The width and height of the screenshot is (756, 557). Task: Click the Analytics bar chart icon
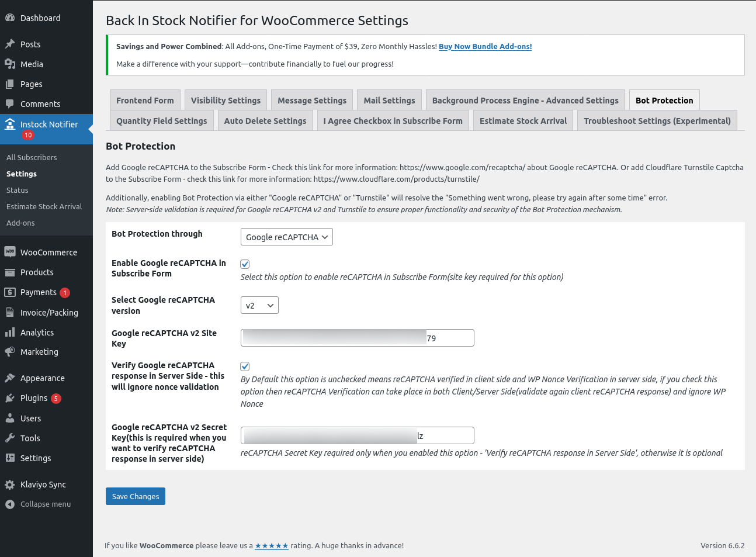click(x=10, y=333)
